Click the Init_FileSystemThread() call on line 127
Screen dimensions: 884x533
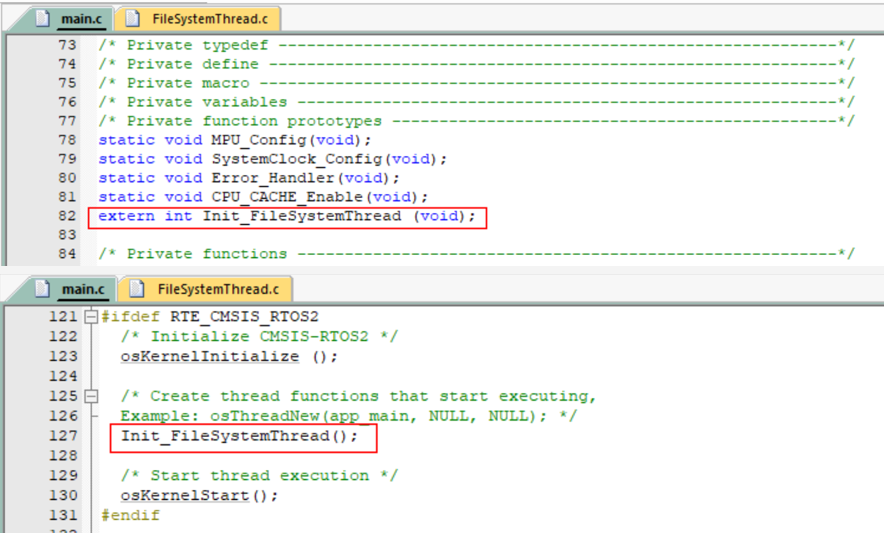pos(238,436)
